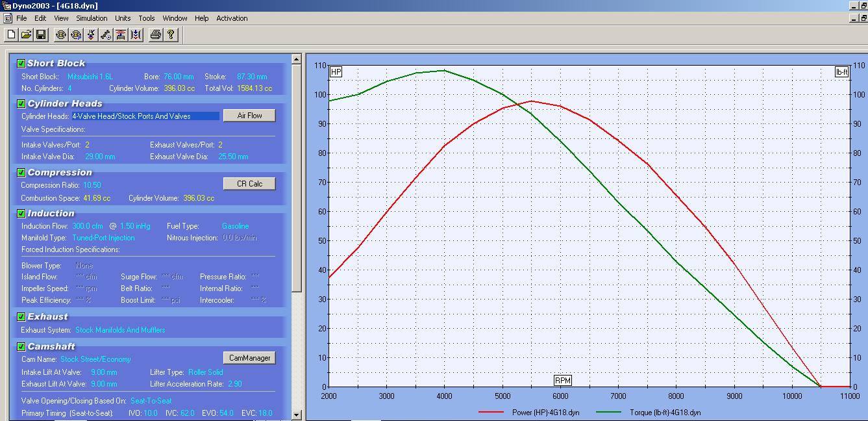Open the Units menu
Screen dimensions: 868x421
(123, 18)
